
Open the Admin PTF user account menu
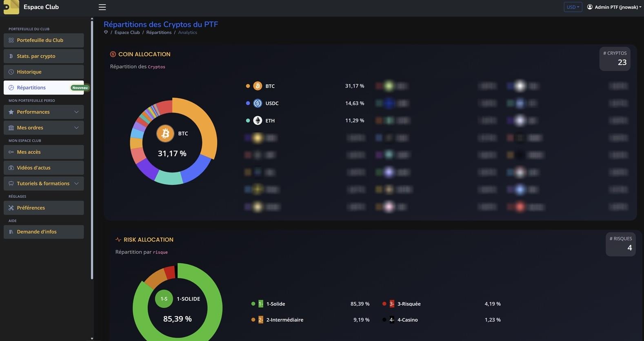pos(614,7)
